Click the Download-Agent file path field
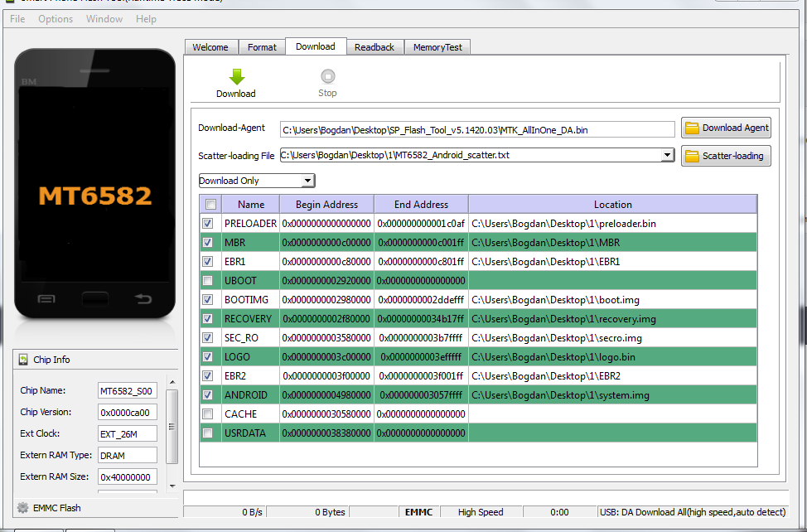Viewport: 807px width, 532px height. point(477,129)
